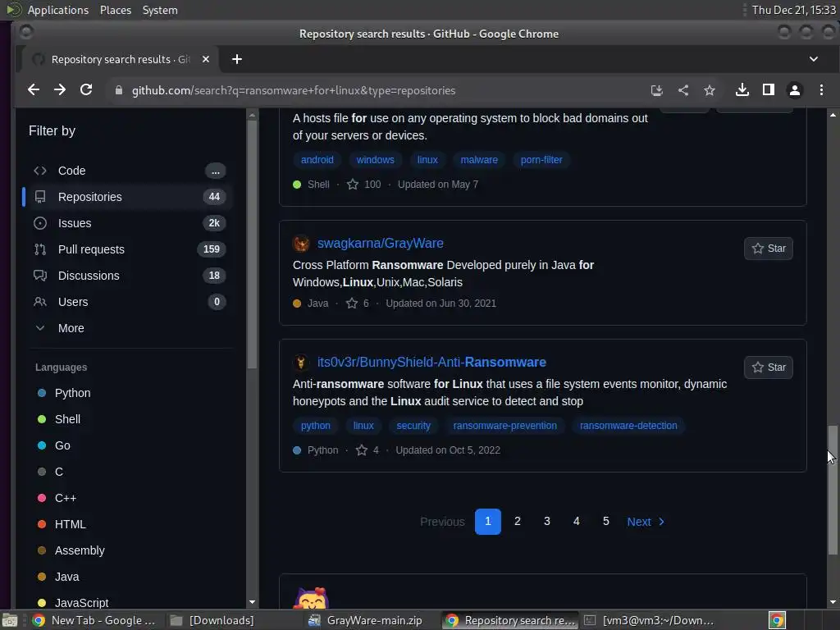Open swagkarna/GrayWare repository
Image resolution: width=840 pixels, height=630 pixels.
pyautogui.click(x=380, y=243)
